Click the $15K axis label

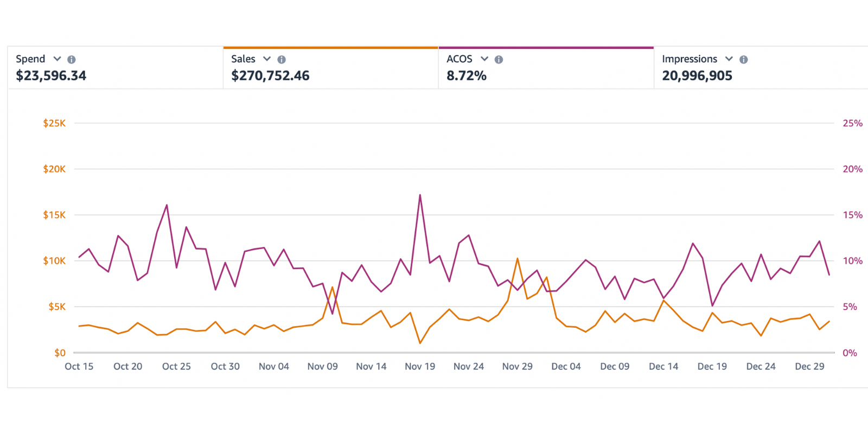pyautogui.click(x=54, y=215)
